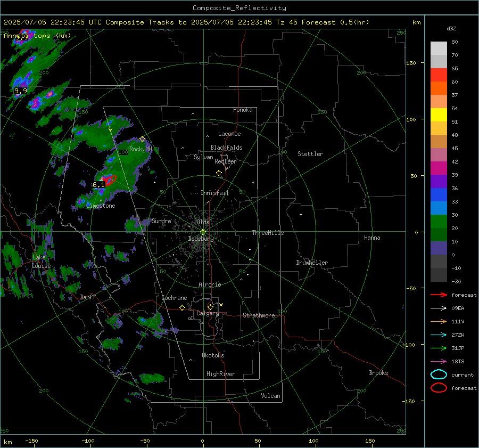Screen dimensions: 479x448
Task: Click the Didsbury town label
Action: click(201, 239)
